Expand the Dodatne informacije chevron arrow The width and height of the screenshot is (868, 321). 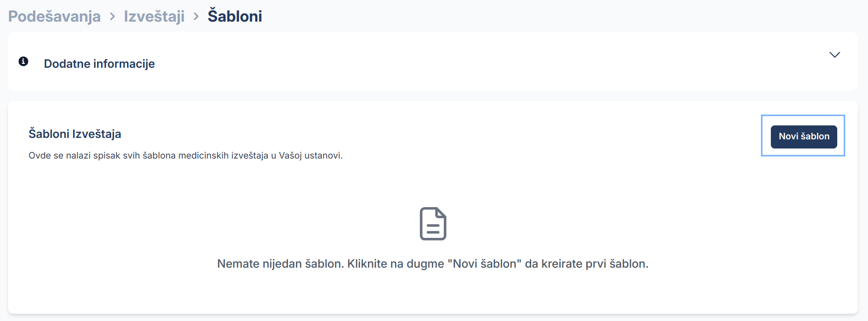(834, 55)
